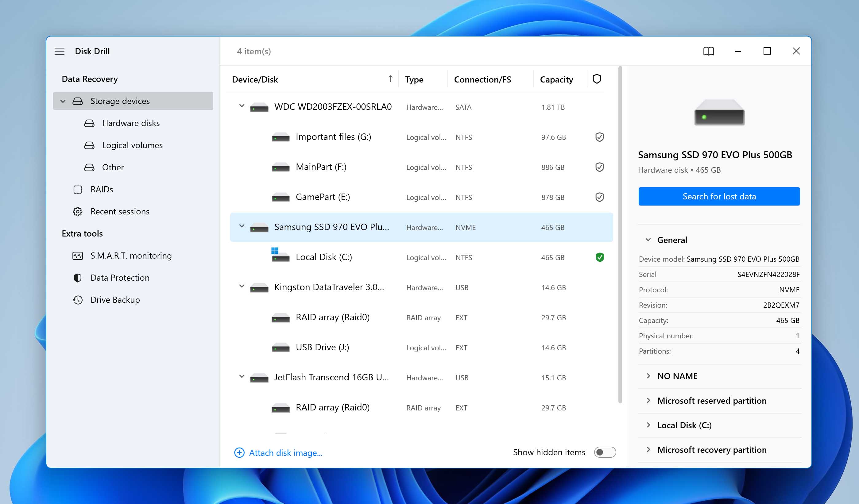Expand the NO NAME partition details

[648, 375]
